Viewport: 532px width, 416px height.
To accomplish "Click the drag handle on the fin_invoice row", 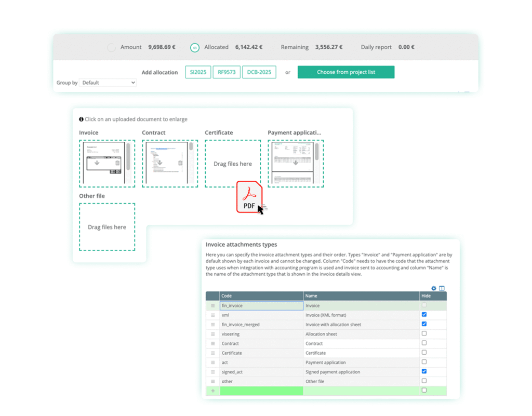I will [212, 306].
